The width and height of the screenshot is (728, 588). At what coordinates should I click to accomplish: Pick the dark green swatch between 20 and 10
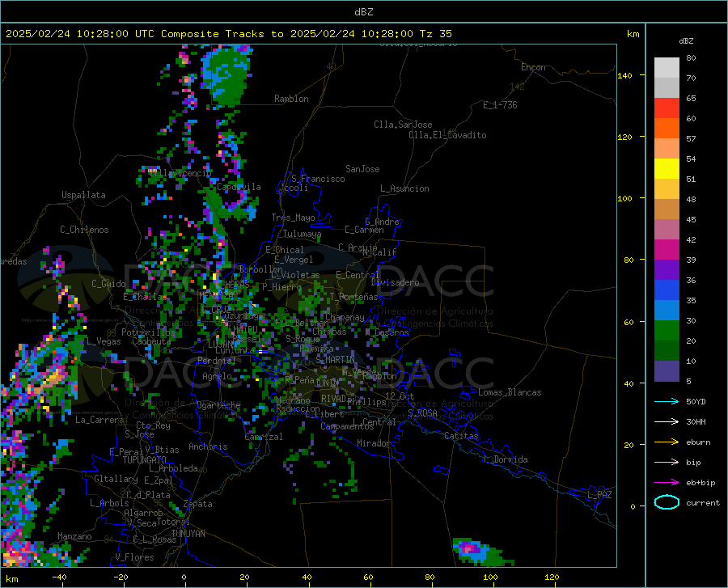coord(667,351)
